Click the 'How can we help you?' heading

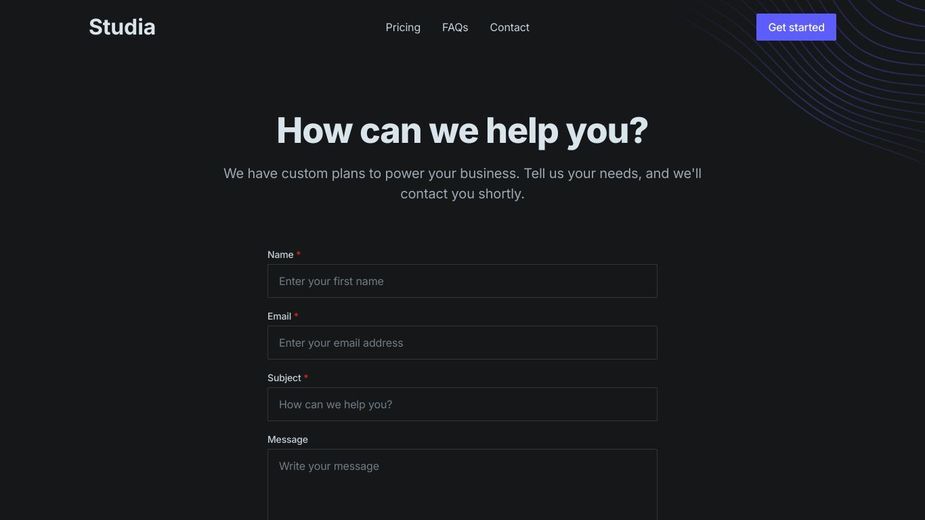click(x=462, y=131)
